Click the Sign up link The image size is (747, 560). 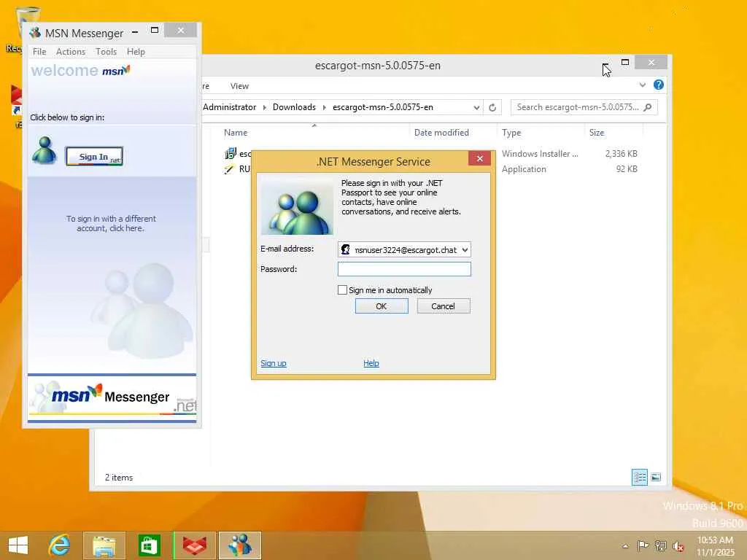[274, 363]
